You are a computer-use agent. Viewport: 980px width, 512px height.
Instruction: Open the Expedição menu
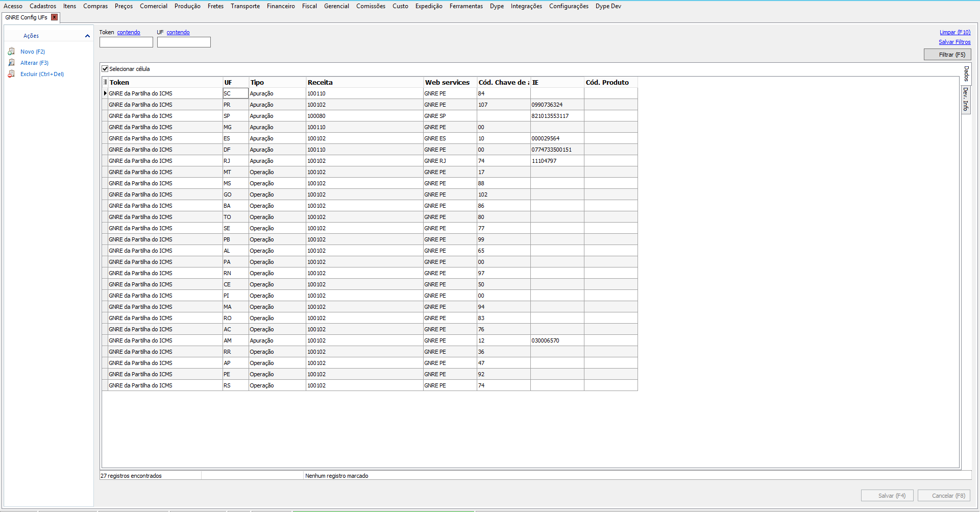click(x=429, y=6)
